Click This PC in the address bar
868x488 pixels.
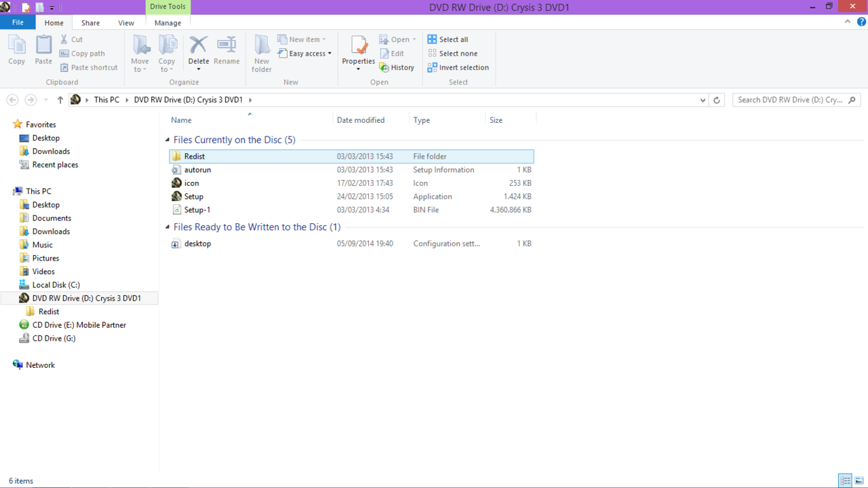click(106, 100)
